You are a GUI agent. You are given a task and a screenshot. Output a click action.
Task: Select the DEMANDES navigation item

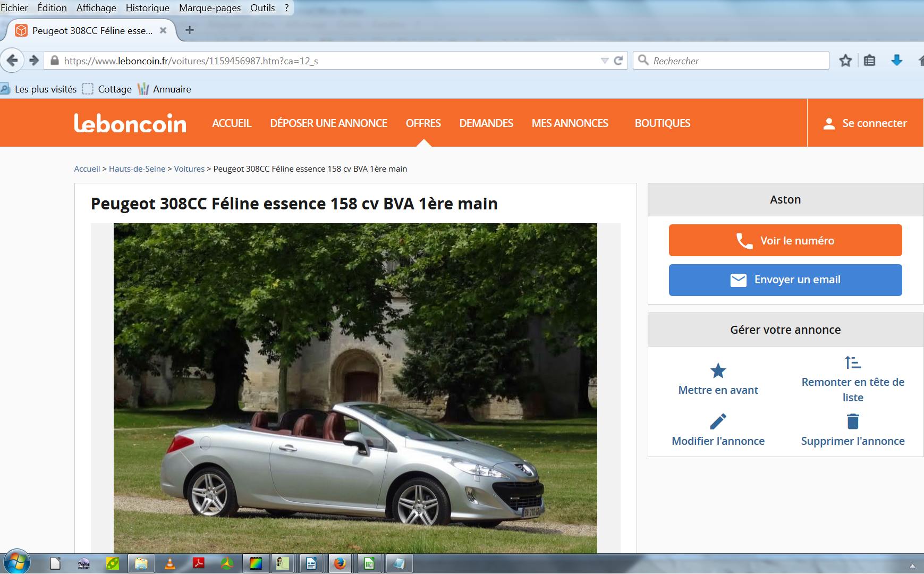(486, 123)
